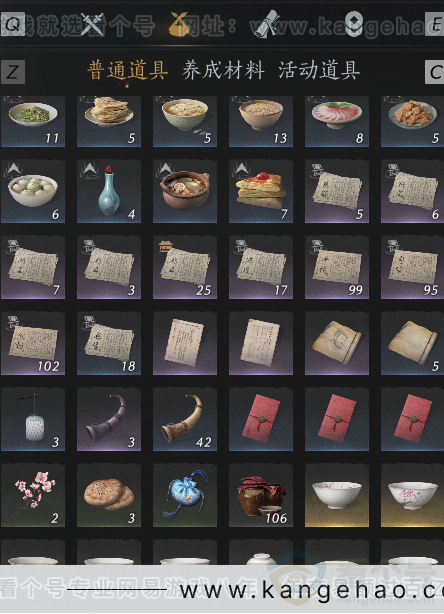Viewport: 444px width, 614px height.
Task: Select the white paper lantern item
Action: 33,419
